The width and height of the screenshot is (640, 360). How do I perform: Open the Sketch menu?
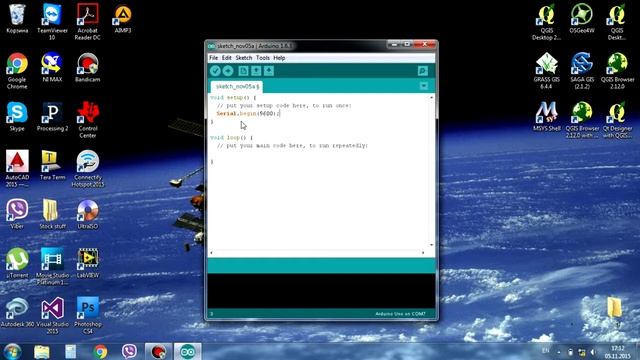point(244,58)
